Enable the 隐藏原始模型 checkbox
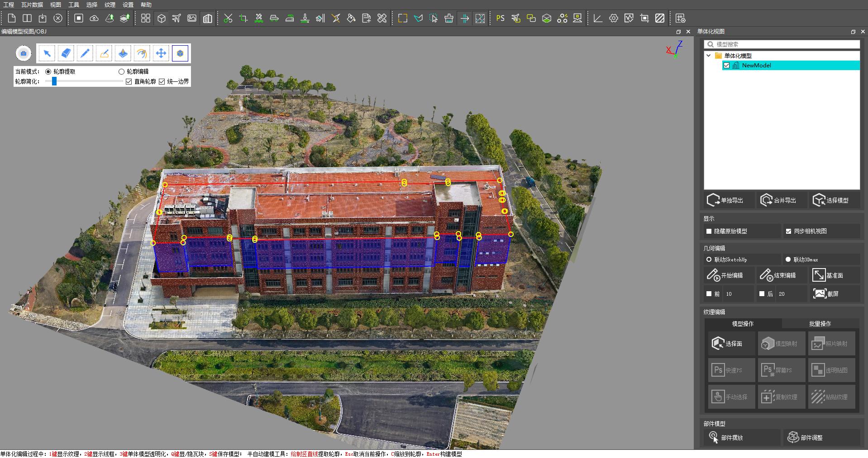868x458 pixels. coord(709,231)
